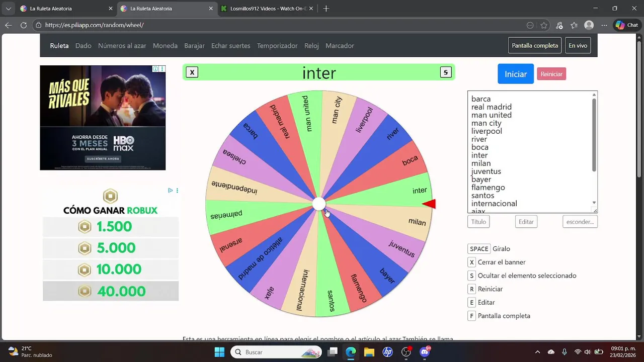Click the R key hint for Reiniciar

(471, 289)
